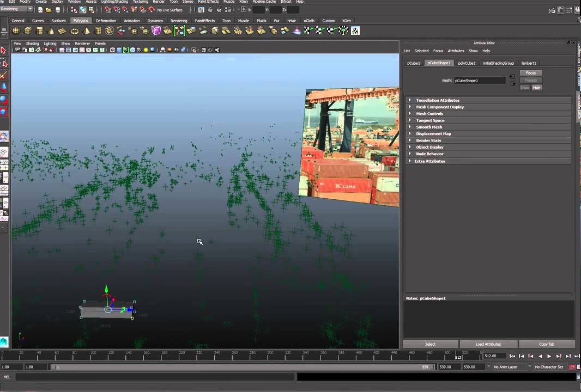
Task: Toggle the blue shaded sphere icon in the viewport toolbar
Action: pyautogui.click(x=152, y=50)
